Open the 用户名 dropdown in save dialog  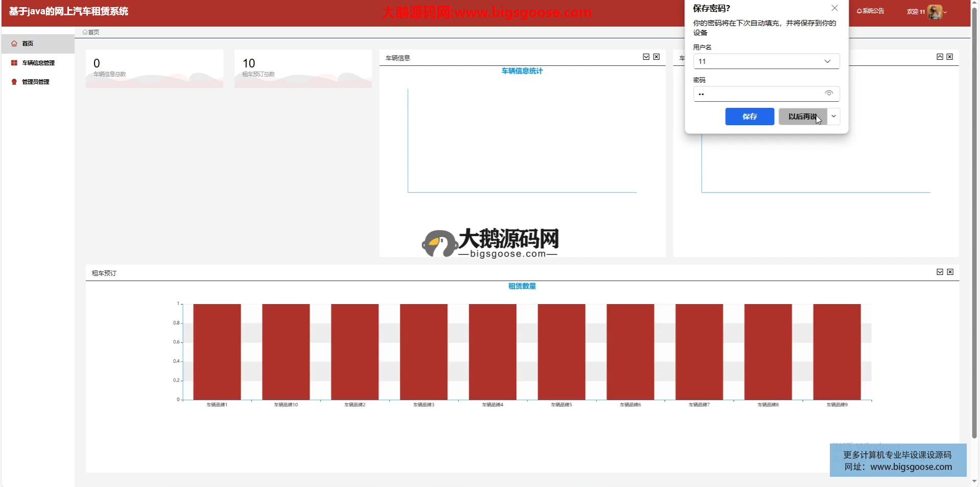[x=827, y=61]
